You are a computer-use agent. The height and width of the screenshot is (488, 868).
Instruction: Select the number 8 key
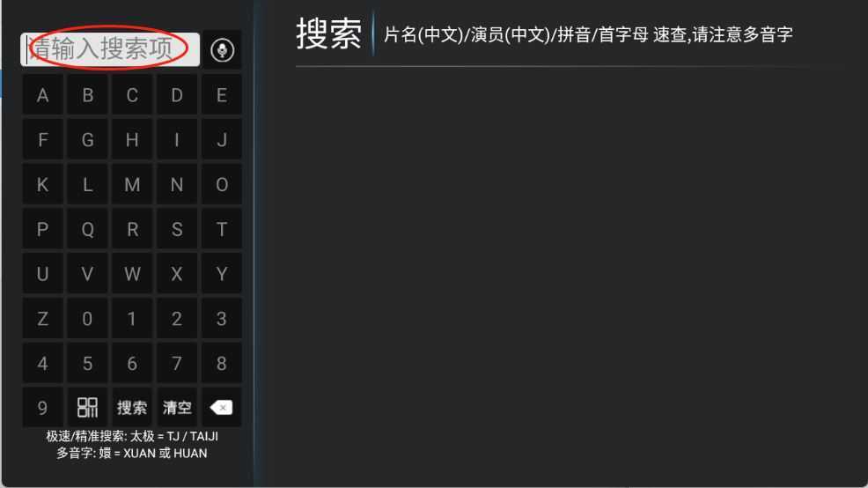click(x=222, y=364)
